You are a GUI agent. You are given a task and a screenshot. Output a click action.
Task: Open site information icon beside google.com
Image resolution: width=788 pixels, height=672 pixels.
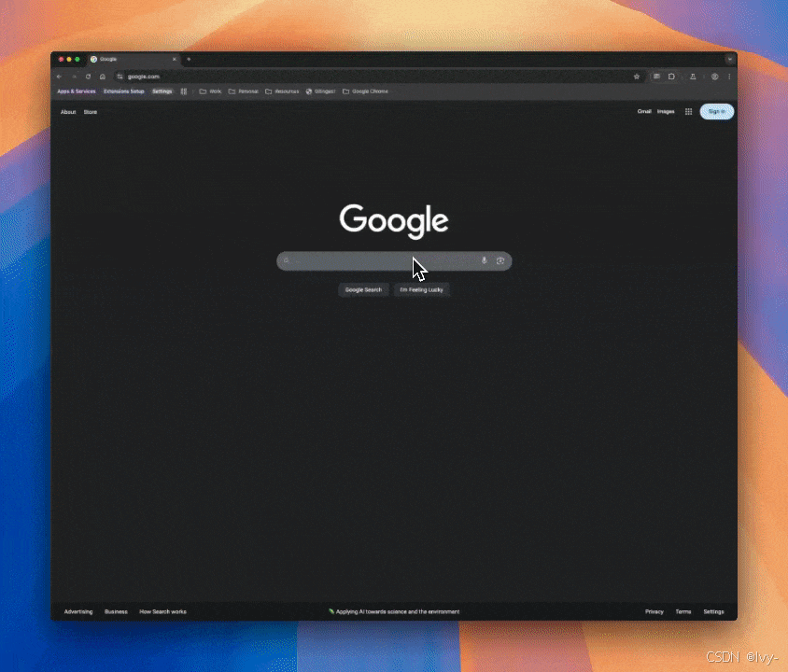120,77
